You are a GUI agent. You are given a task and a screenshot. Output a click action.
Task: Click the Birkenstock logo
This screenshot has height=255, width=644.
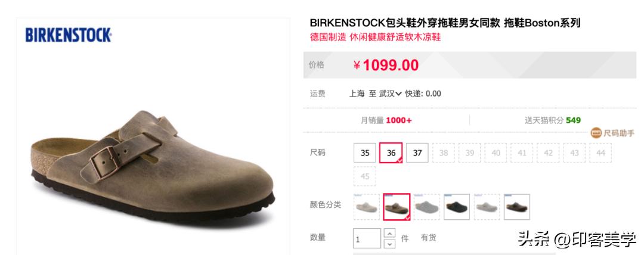tap(68, 35)
